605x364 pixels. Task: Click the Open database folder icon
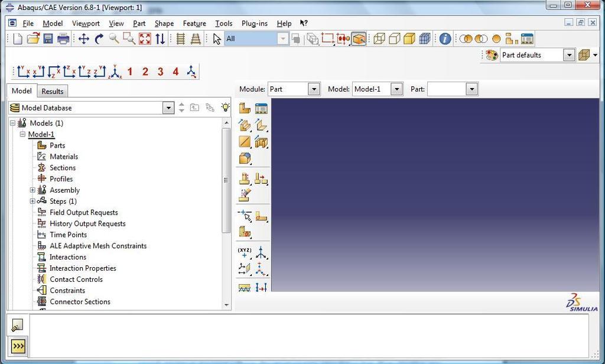[x=33, y=38]
